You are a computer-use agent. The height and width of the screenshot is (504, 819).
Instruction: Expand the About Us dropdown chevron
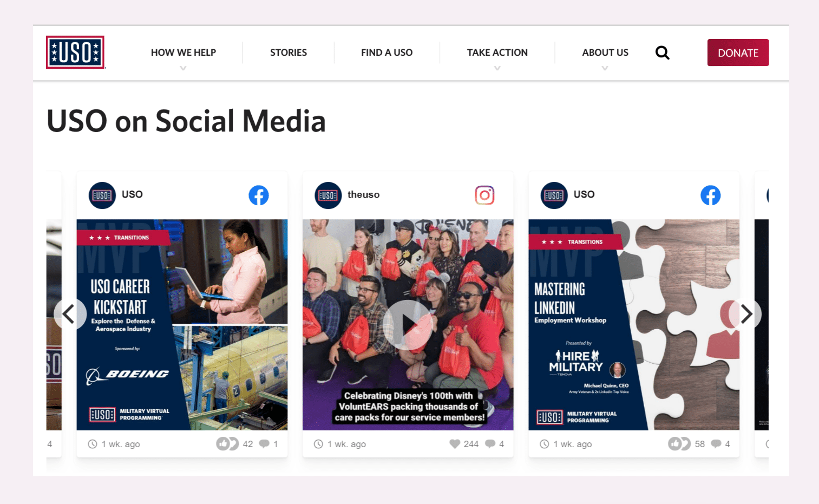[605, 68]
